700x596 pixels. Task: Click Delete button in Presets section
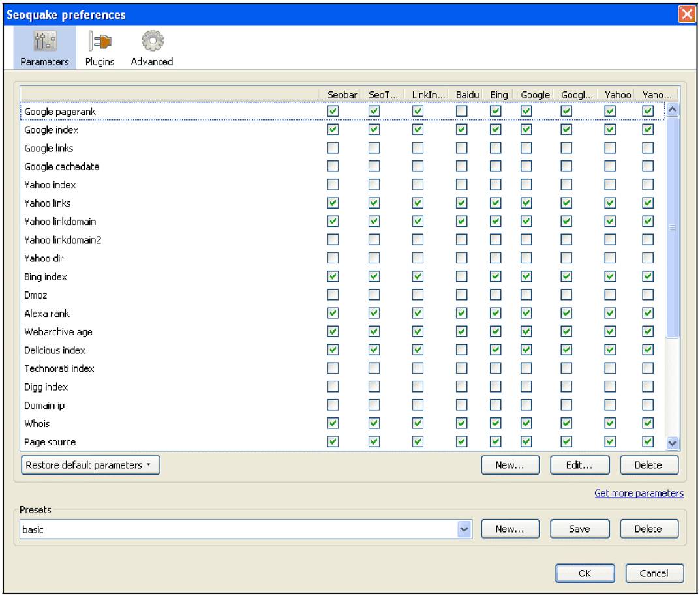click(649, 529)
